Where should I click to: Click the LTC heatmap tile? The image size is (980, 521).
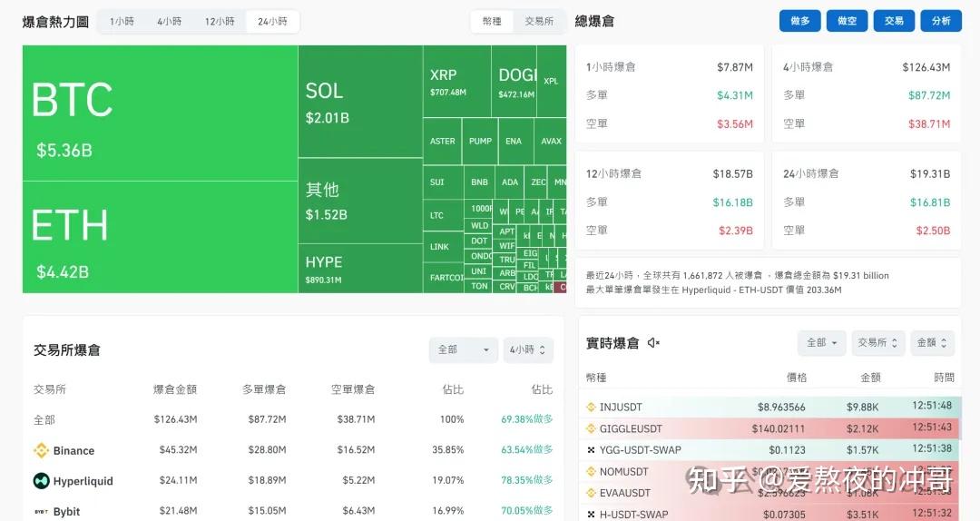pos(443,215)
